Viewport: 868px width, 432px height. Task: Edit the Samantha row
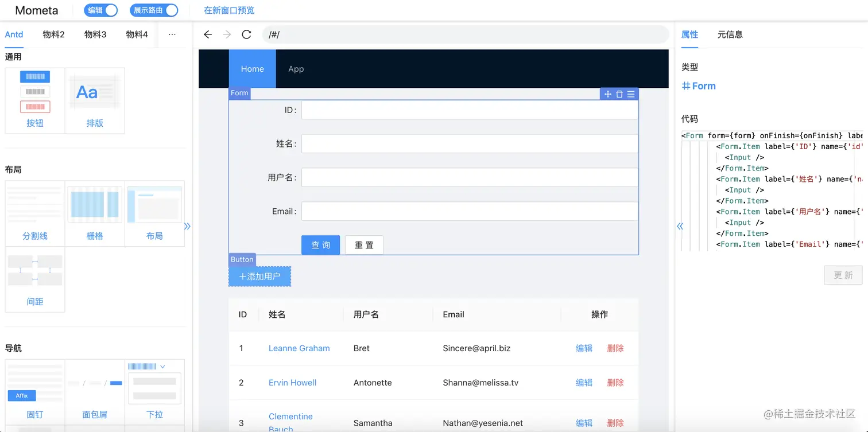click(x=584, y=423)
